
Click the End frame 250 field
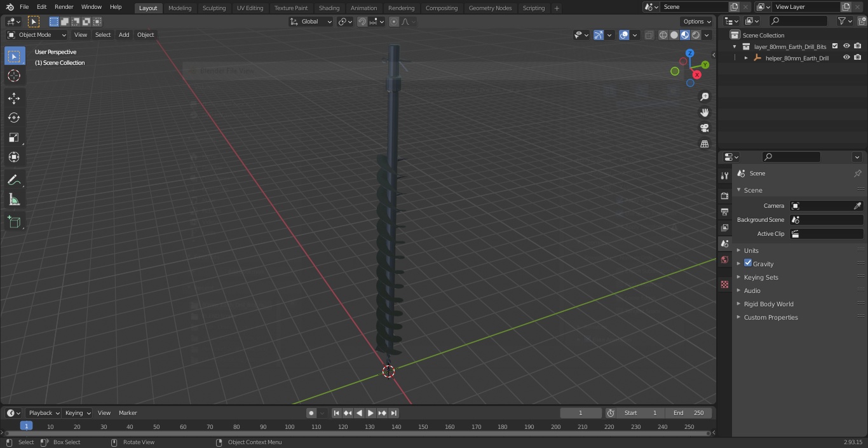[688, 413]
